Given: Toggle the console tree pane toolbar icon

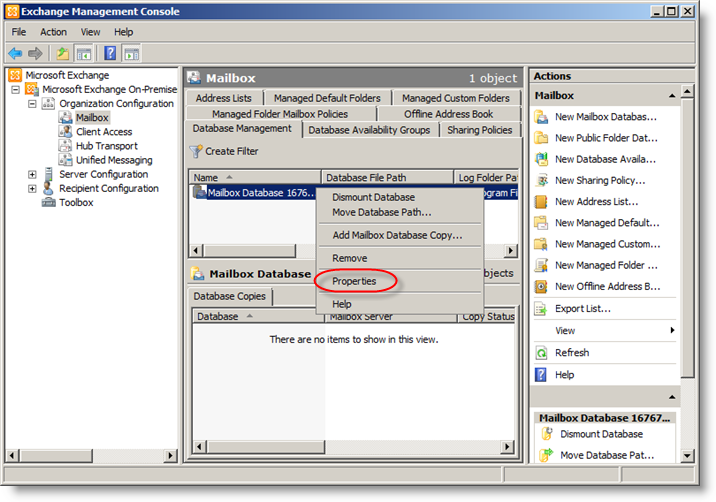Looking at the screenshot, I should tap(84, 53).
